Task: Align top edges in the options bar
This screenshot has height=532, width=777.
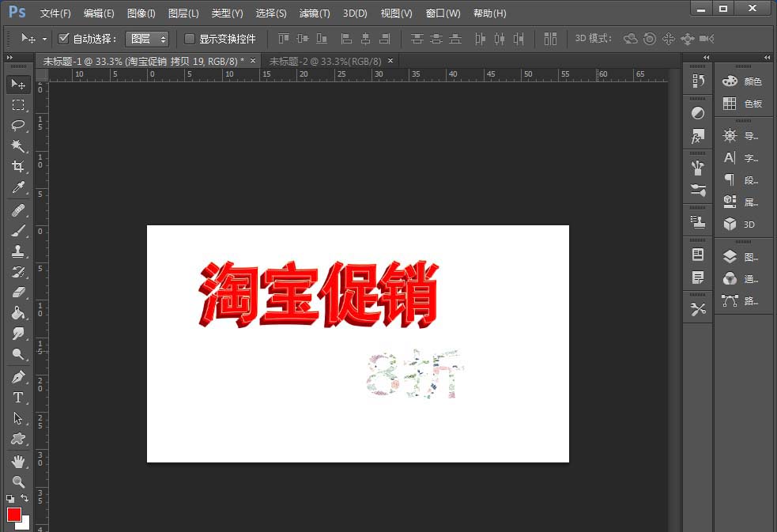Action: pos(284,39)
